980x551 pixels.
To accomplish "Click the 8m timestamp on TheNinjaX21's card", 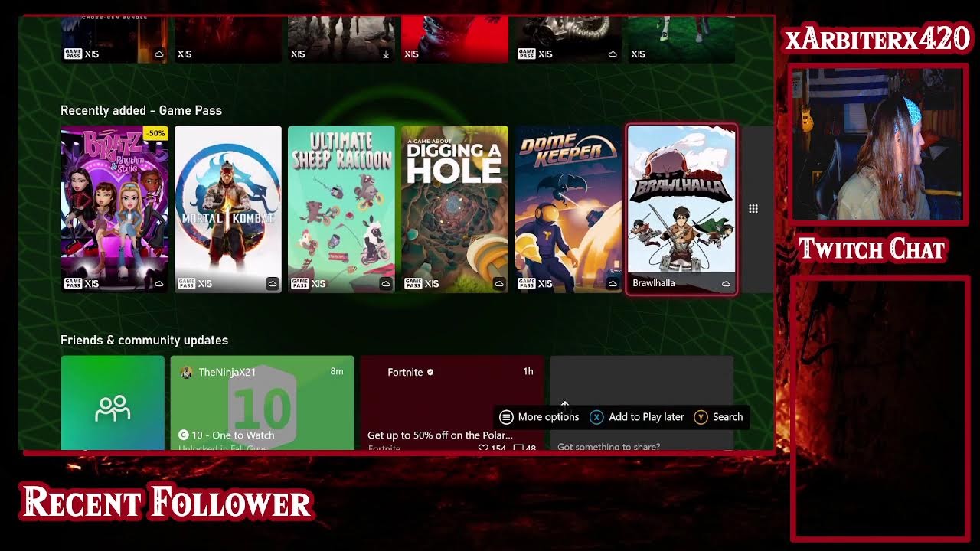I will tap(337, 372).
